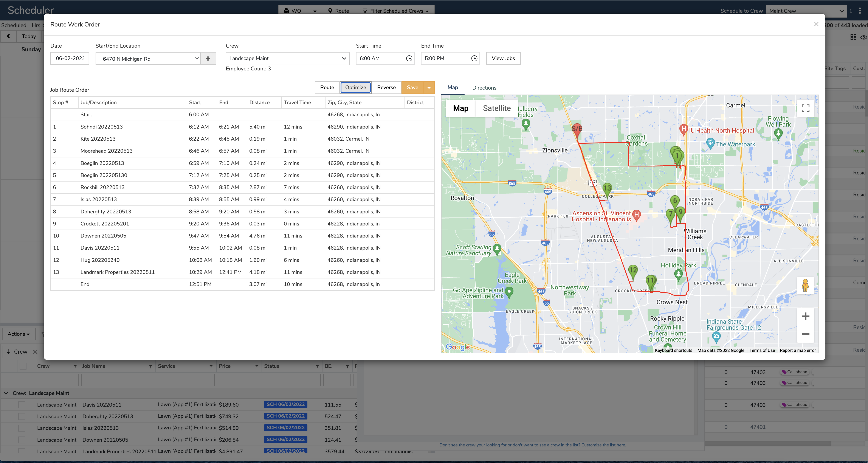Viewport: 868px width, 463px height.
Task: Open the End Time clock picker icon
Action: click(474, 58)
